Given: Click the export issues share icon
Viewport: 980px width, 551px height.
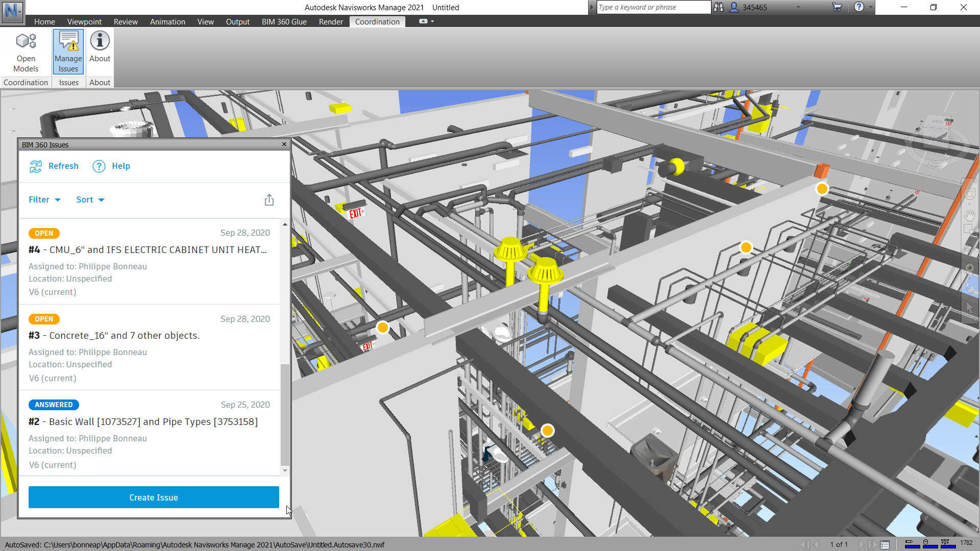Looking at the screenshot, I should click(x=269, y=200).
